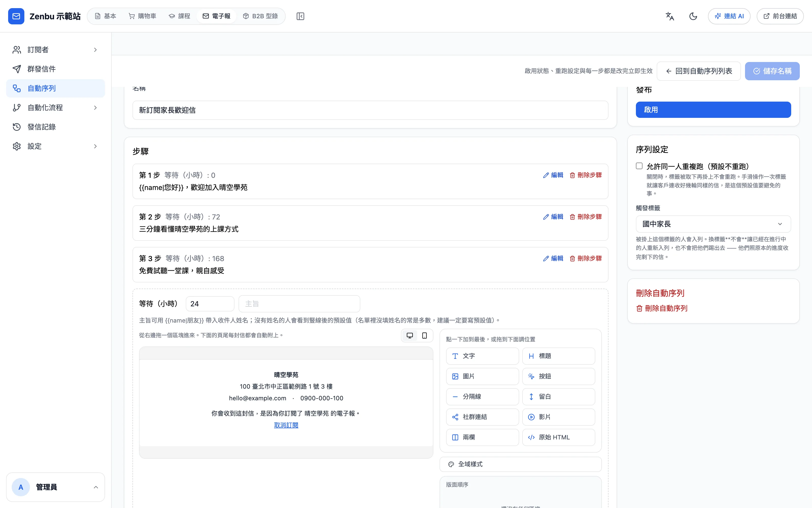Screen dimensions: 812x508
Task: Add a 社群連結 block
Action: click(x=482, y=417)
